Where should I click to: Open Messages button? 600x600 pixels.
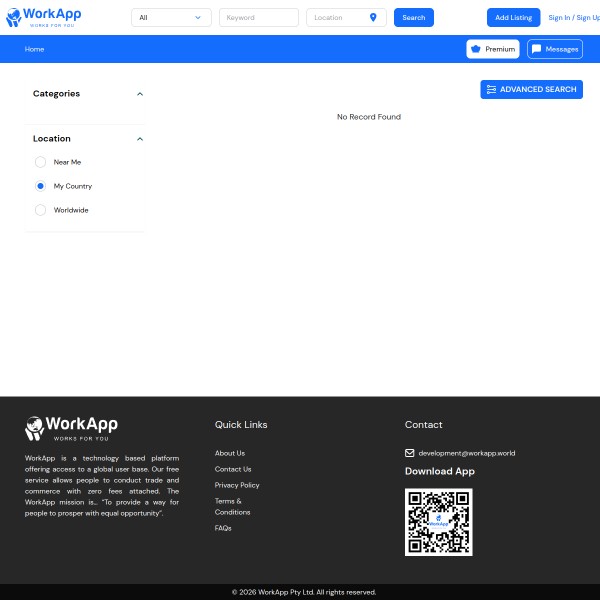(x=555, y=49)
